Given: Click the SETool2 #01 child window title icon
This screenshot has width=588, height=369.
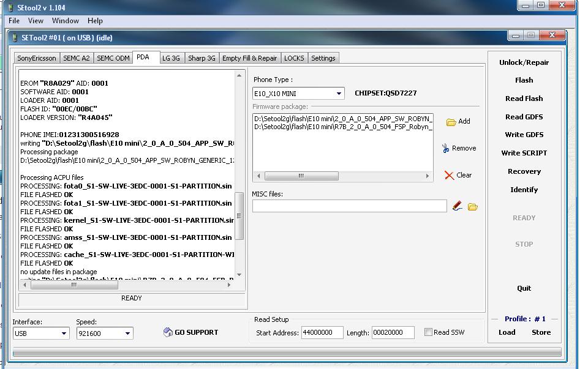Looking at the screenshot, I should click(15, 38).
